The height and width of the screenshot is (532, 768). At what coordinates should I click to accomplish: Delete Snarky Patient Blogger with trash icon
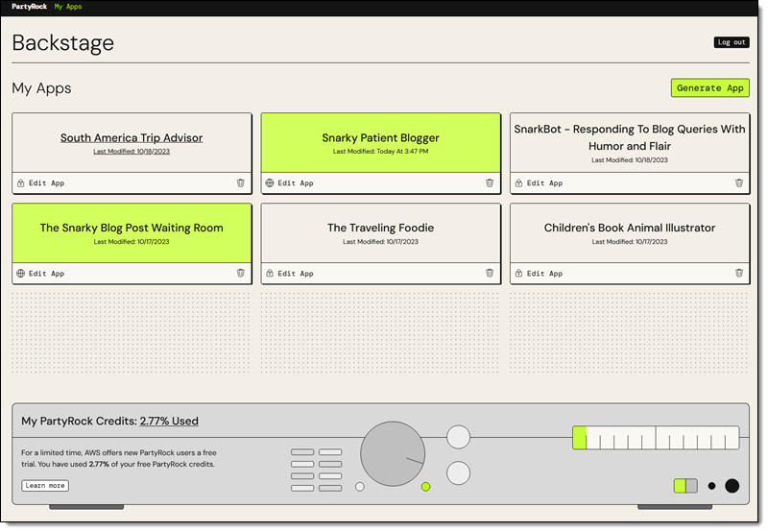pyautogui.click(x=490, y=182)
